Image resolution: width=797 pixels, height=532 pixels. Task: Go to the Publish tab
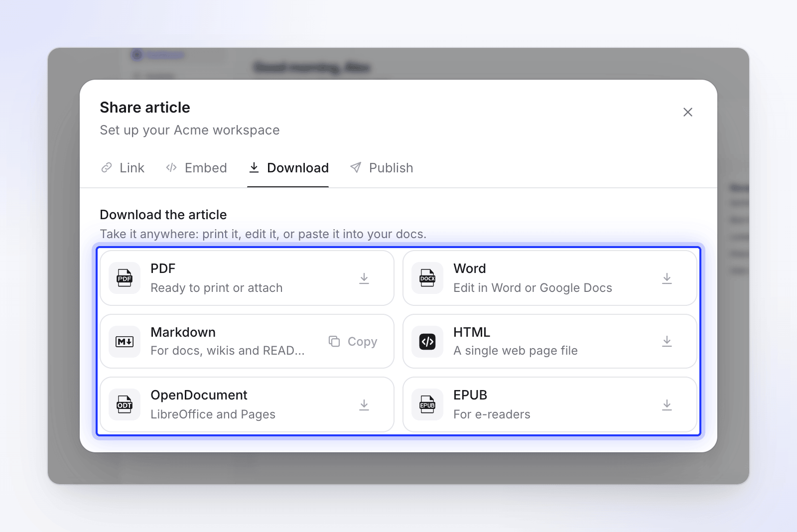(382, 168)
